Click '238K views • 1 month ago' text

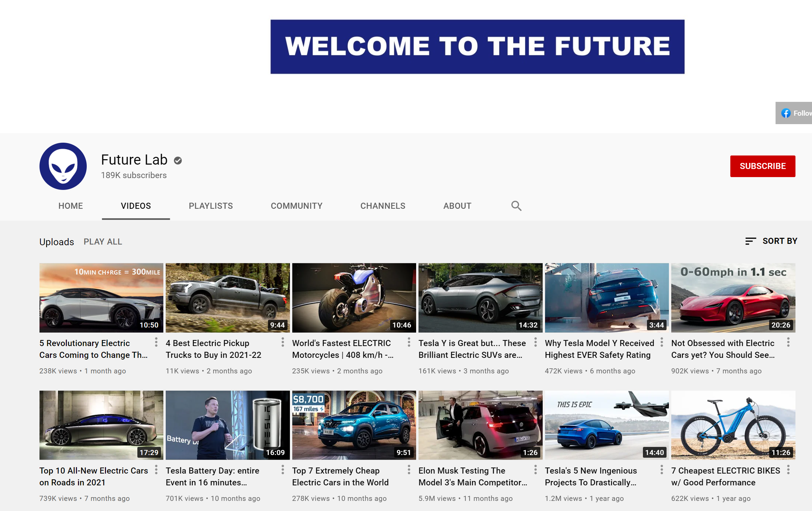tap(83, 371)
